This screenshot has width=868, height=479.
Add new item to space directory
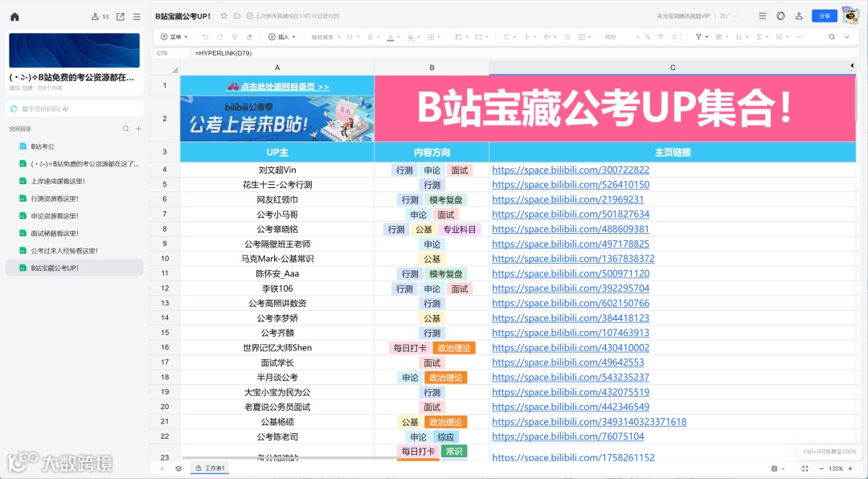coord(138,129)
